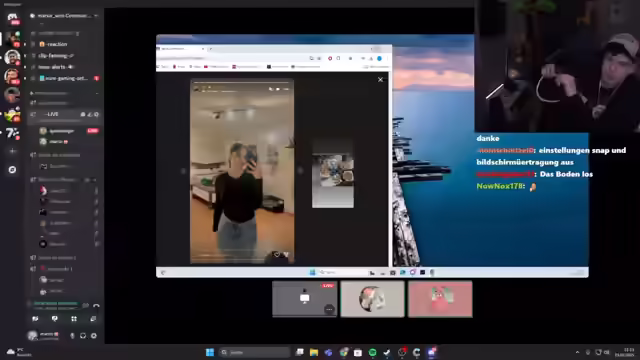Open Explore Discoverable Servers compass icon
The height and width of the screenshot is (360, 640).
point(12,169)
